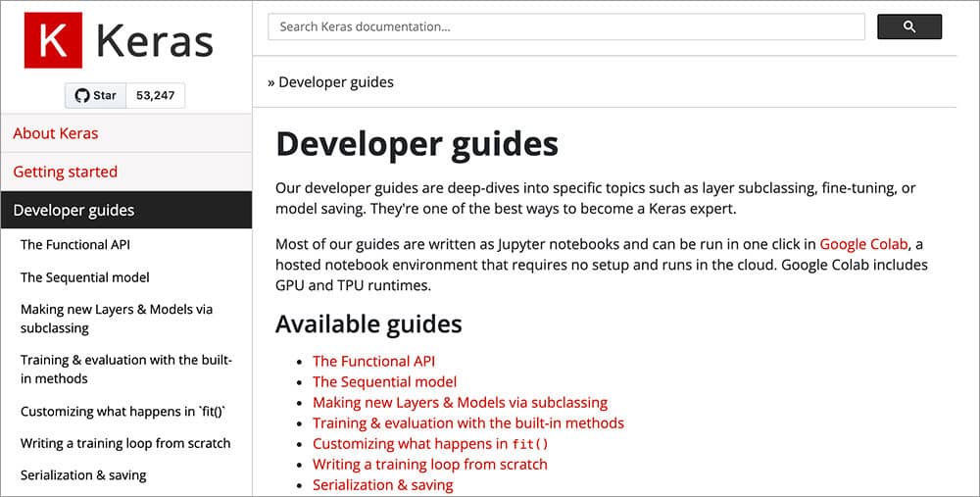980x497 pixels.
Task: Open sidebar Making new Layers & Models
Action: (117, 319)
